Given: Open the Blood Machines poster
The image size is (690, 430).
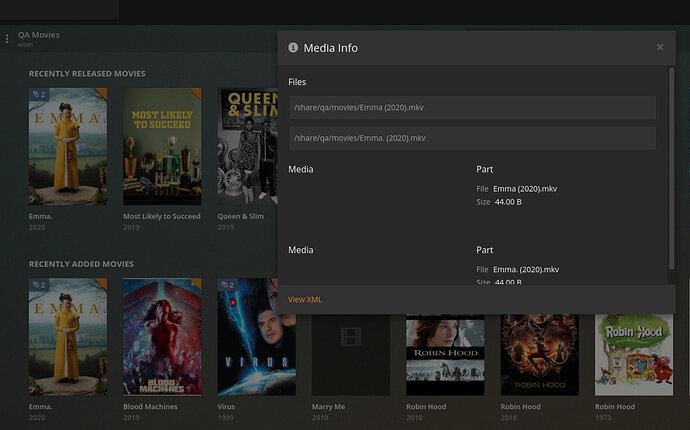Looking at the screenshot, I should click(162, 337).
